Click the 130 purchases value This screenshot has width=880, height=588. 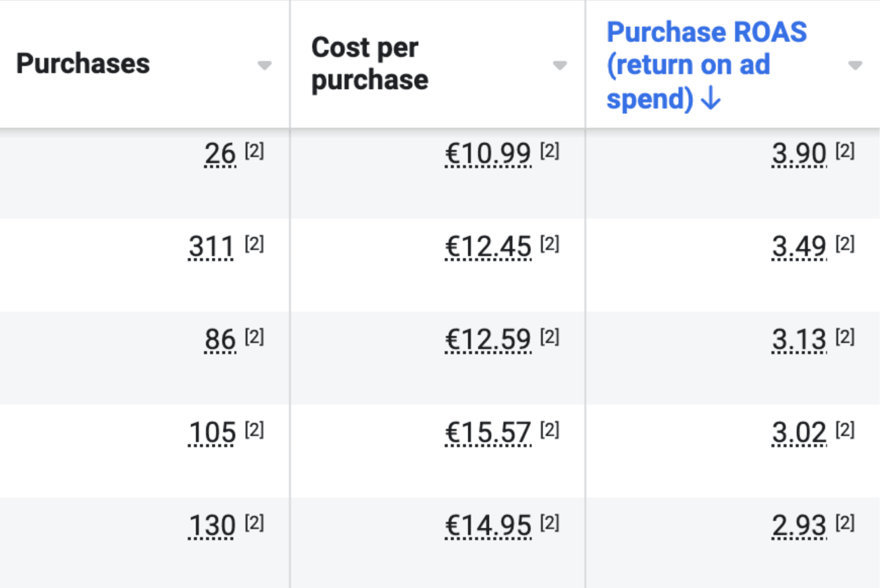click(x=212, y=526)
